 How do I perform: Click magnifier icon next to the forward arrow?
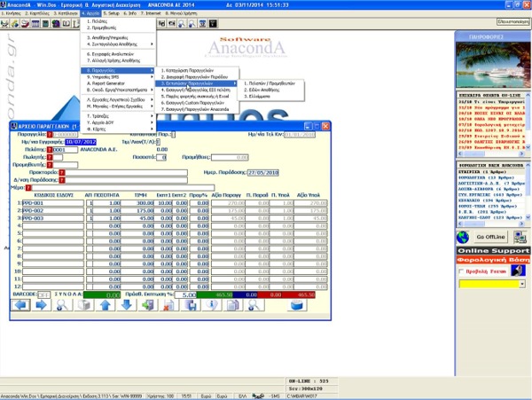(62, 305)
